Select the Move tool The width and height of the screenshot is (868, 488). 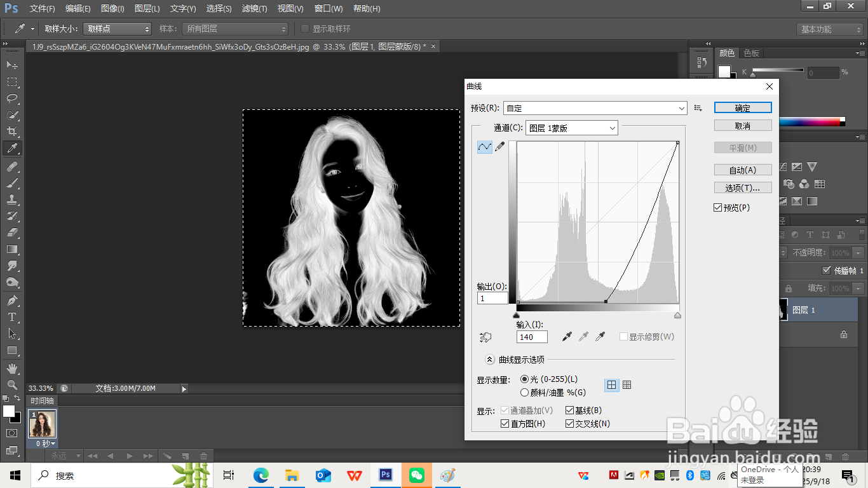pyautogui.click(x=12, y=65)
